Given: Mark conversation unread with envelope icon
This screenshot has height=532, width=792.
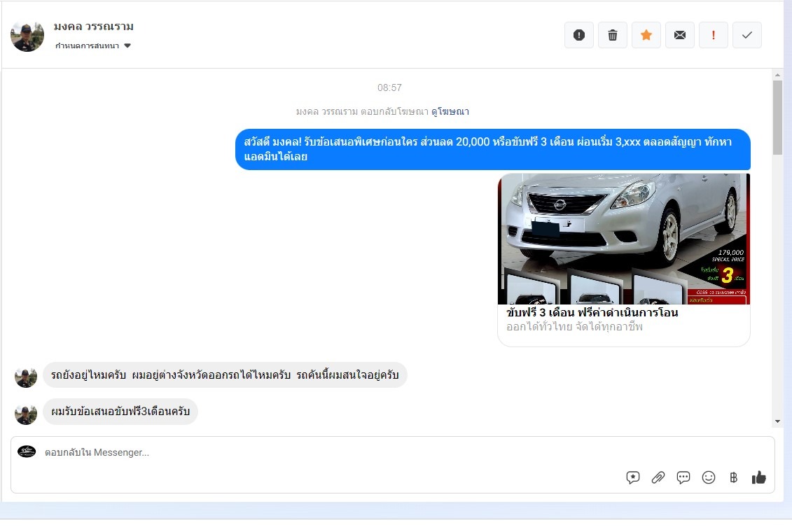Looking at the screenshot, I should point(679,35).
